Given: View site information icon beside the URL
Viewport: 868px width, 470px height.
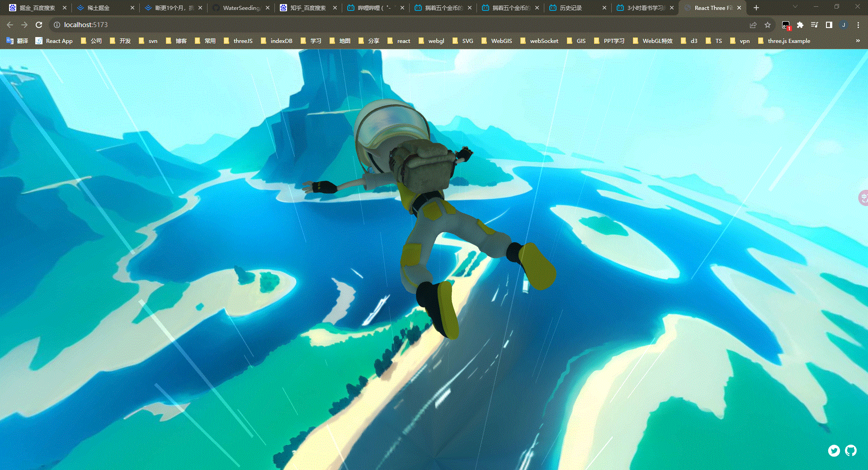Looking at the screenshot, I should coord(57,25).
